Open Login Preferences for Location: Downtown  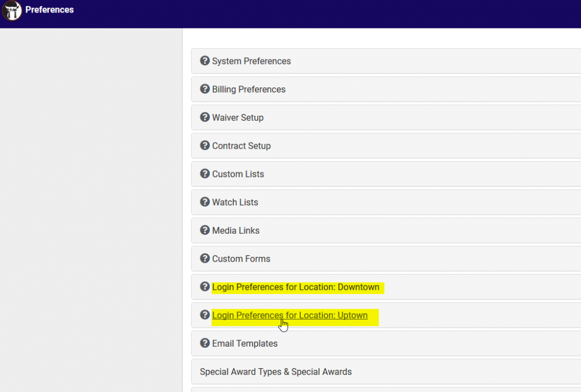pyautogui.click(x=297, y=287)
